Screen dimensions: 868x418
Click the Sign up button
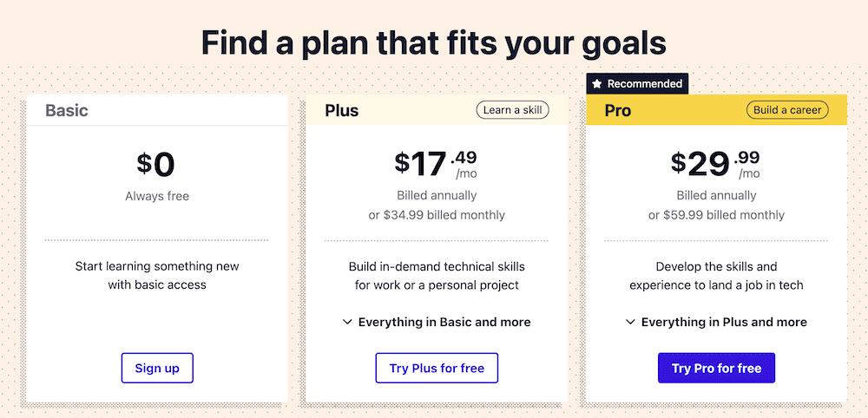[x=157, y=369]
